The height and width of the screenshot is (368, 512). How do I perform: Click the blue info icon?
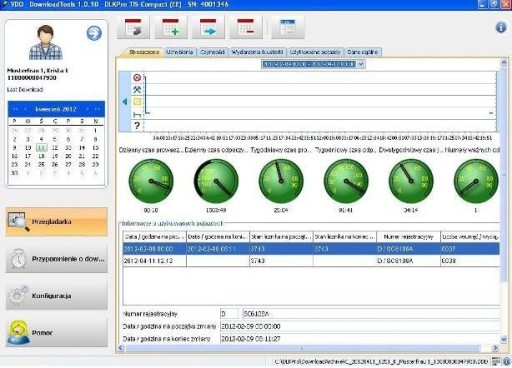pos(501,27)
